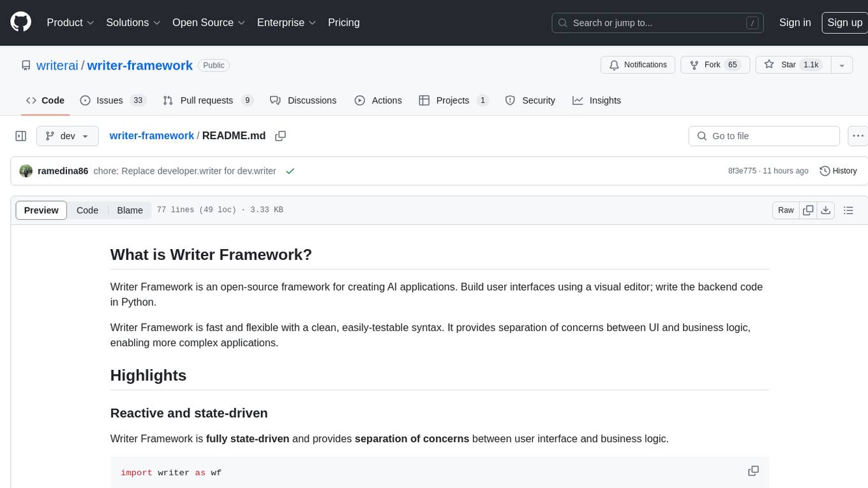Open the star lists dropdown arrow
The height and width of the screenshot is (488, 868).
(x=842, y=65)
